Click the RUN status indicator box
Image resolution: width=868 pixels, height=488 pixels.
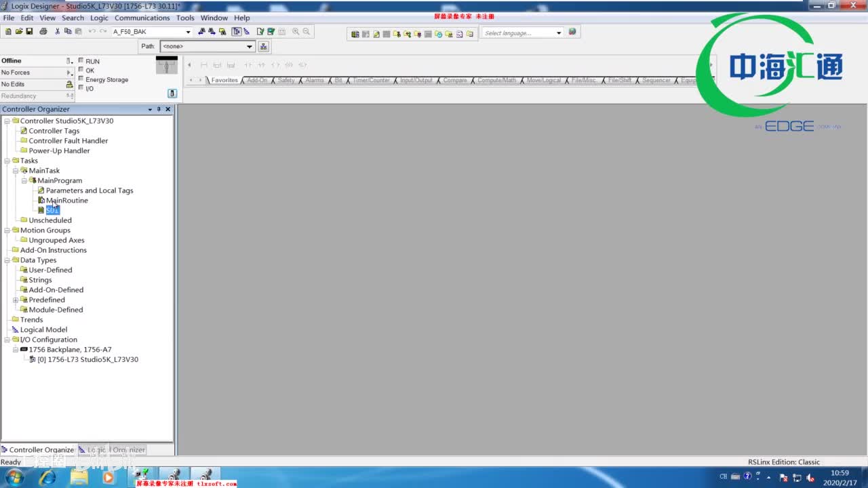click(x=81, y=60)
